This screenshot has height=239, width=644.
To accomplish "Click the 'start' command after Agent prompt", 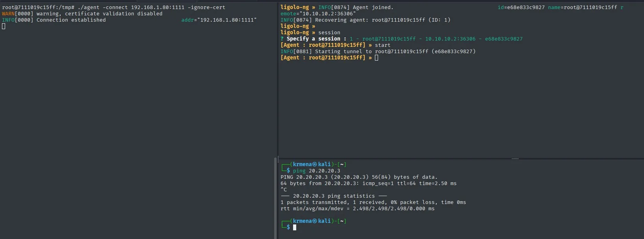I will click(383, 45).
